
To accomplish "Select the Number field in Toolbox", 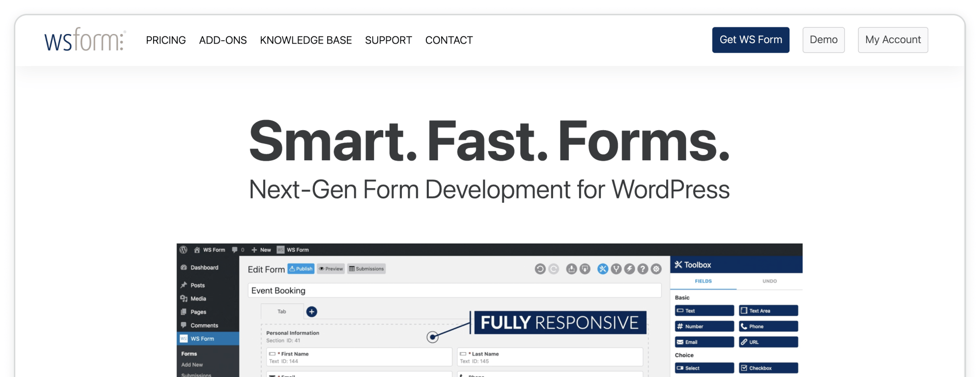I will 704,326.
